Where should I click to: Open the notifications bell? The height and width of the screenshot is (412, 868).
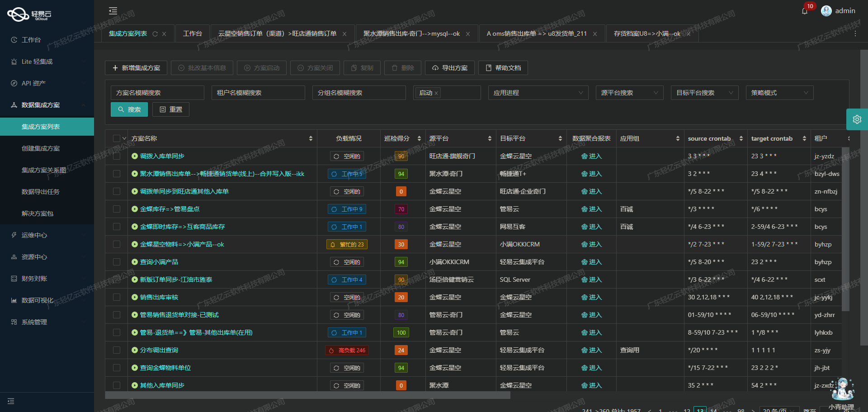click(805, 11)
